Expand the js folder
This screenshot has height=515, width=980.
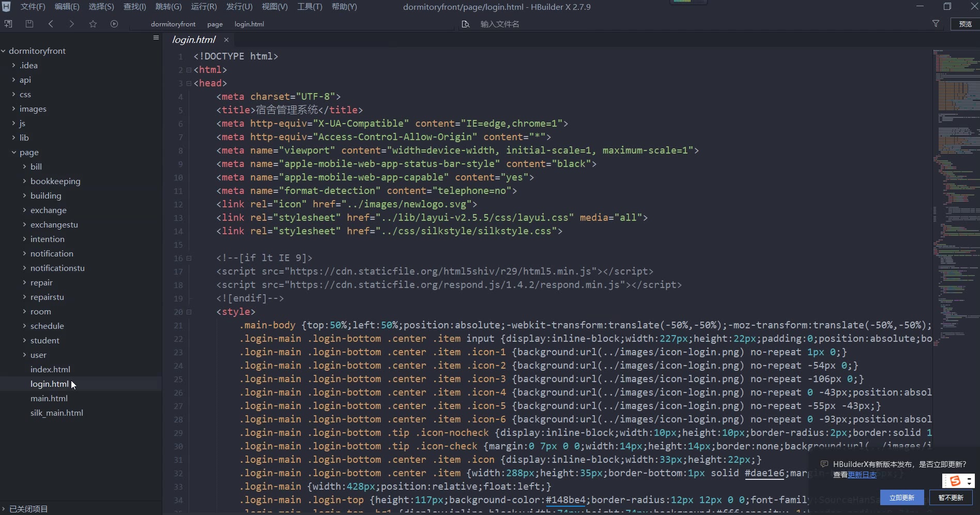(x=14, y=123)
